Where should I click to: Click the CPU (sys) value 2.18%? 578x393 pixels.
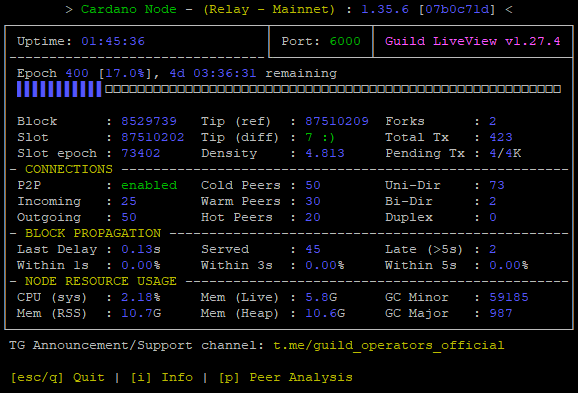[141, 297]
